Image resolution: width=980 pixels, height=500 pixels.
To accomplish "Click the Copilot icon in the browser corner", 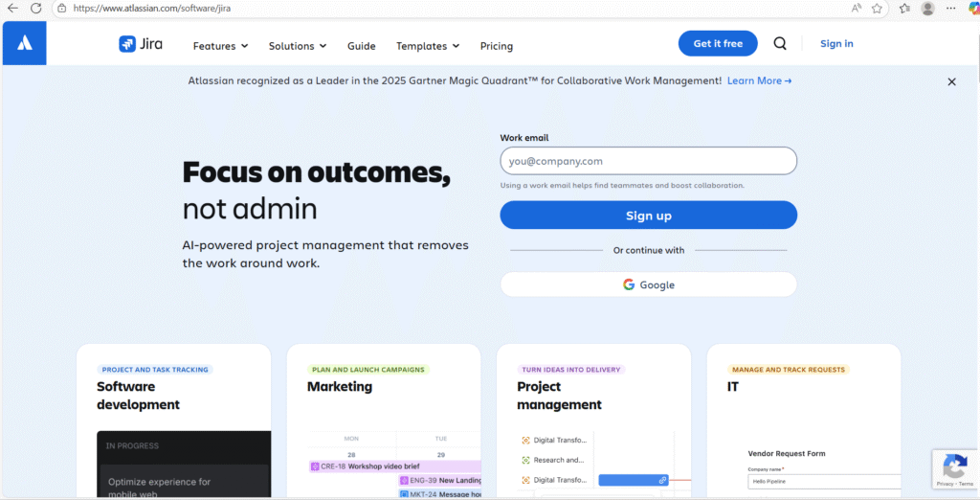I will [x=973, y=8].
